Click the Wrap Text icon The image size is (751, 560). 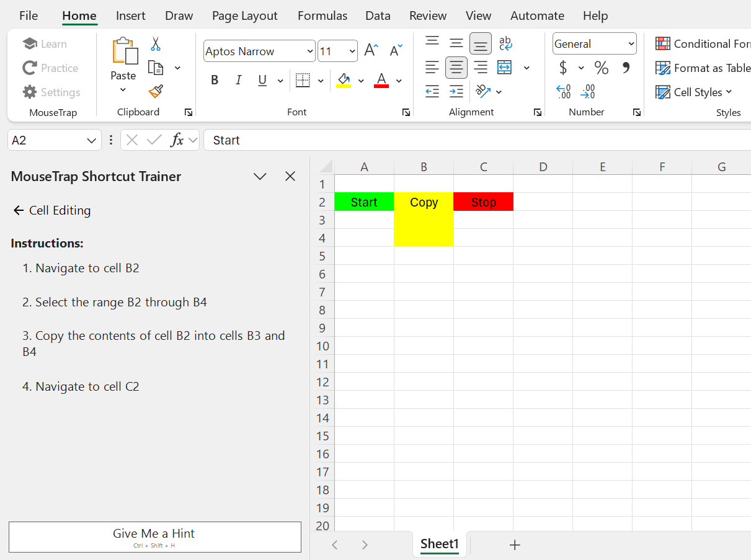coord(505,43)
